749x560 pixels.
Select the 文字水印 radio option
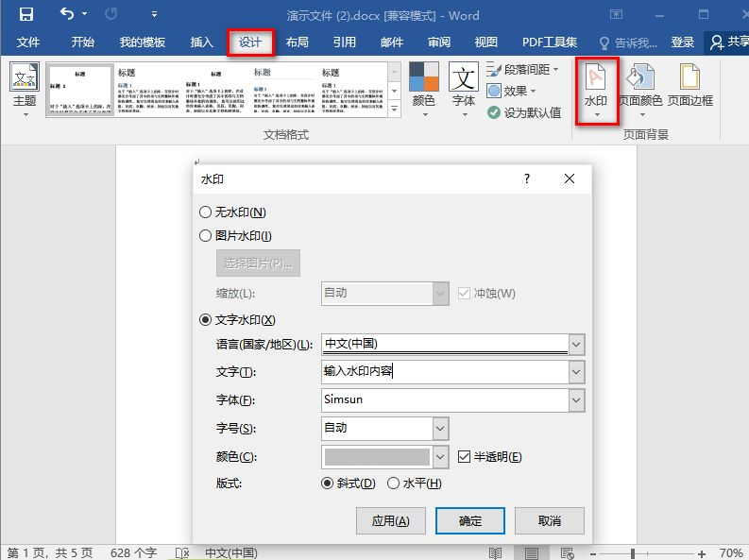205,319
